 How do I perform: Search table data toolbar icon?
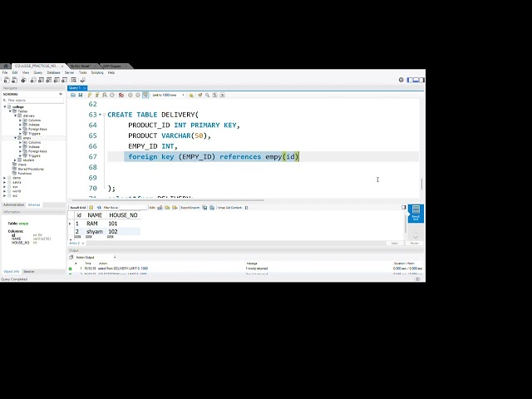tap(74, 80)
